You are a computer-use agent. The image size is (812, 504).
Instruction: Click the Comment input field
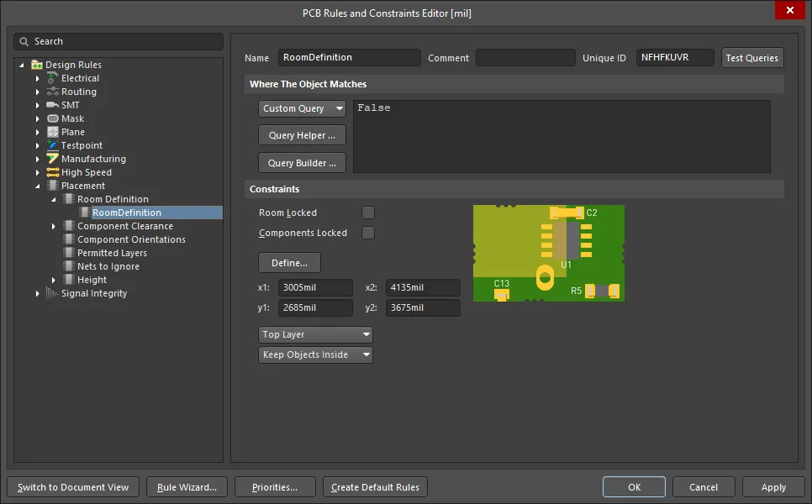(525, 57)
